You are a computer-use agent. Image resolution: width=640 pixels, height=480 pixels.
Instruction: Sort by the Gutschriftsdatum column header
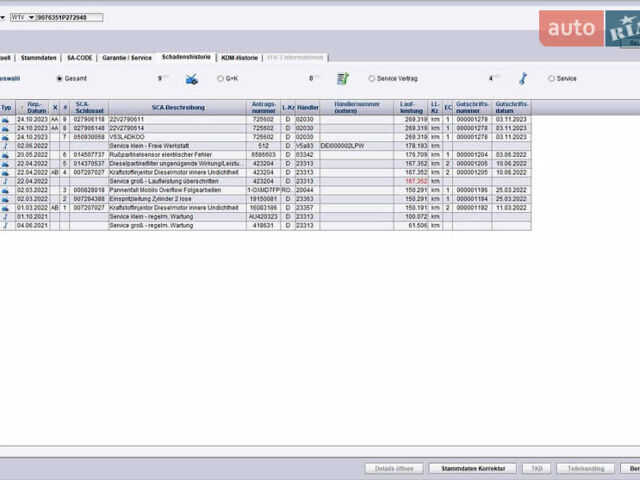pyautogui.click(x=512, y=108)
